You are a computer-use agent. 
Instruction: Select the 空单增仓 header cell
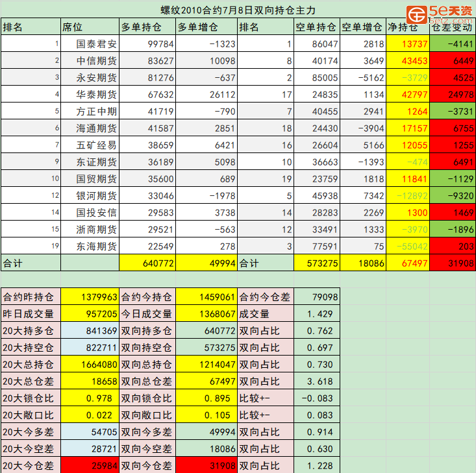click(x=363, y=27)
